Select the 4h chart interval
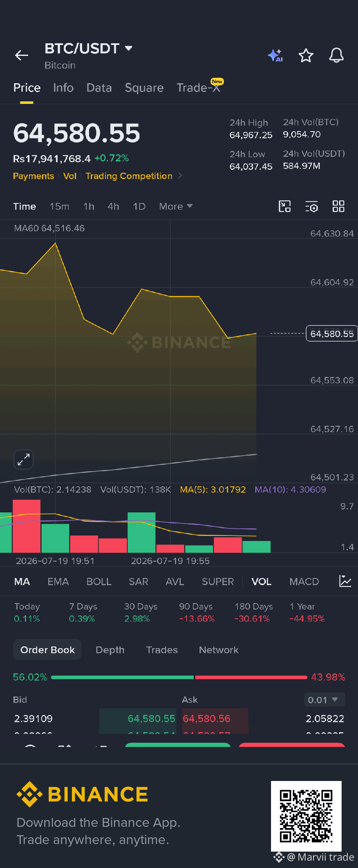The image size is (358, 868). [113, 206]
